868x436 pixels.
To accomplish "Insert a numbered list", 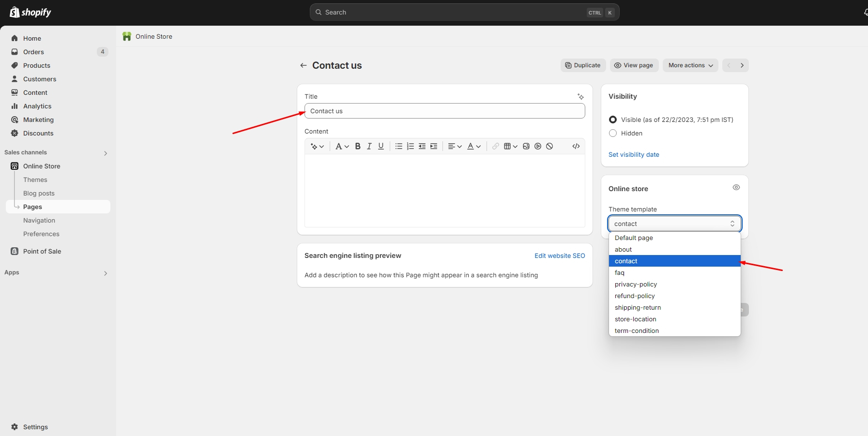I will (411, 146).
